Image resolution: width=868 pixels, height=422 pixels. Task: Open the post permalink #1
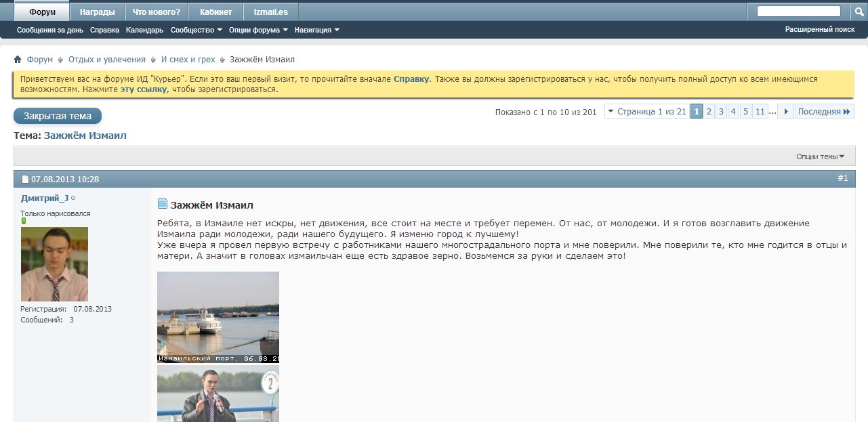(843, 178)
